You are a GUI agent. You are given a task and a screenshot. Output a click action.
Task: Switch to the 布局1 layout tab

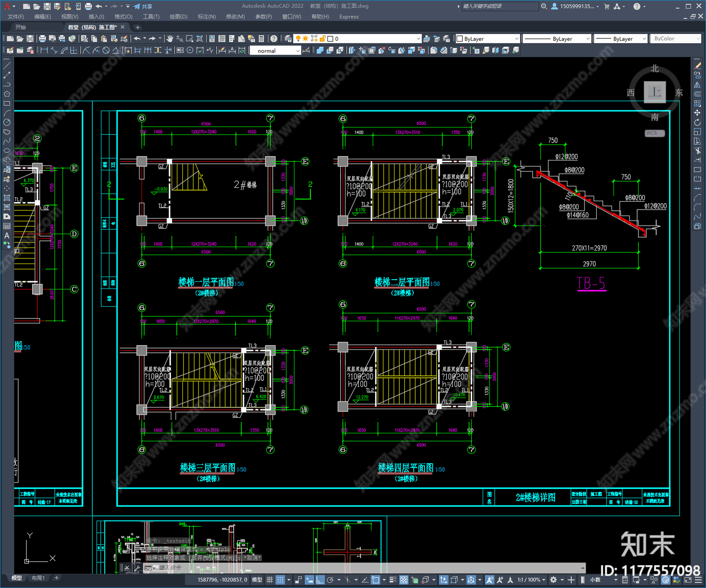[38, 578]
